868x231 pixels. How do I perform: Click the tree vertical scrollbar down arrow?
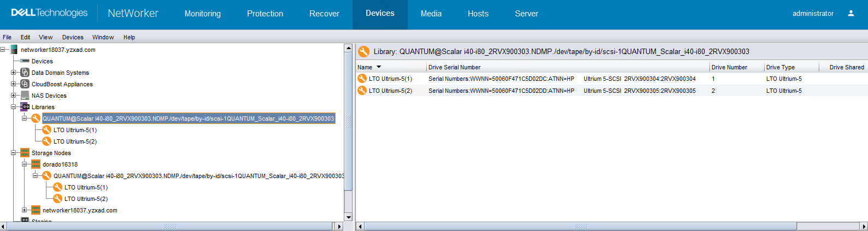tap(348, 217)
